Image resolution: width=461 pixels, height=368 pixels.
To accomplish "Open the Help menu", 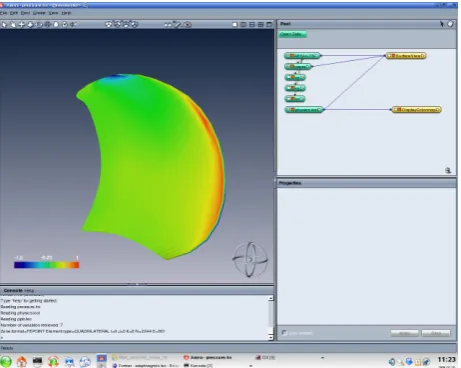I will [66, 13].
